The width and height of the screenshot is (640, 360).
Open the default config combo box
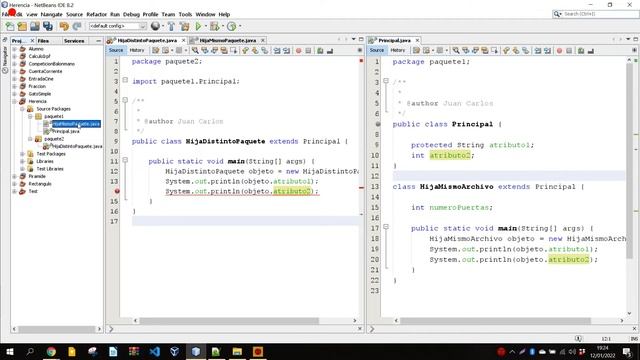[x=118, y=26]
